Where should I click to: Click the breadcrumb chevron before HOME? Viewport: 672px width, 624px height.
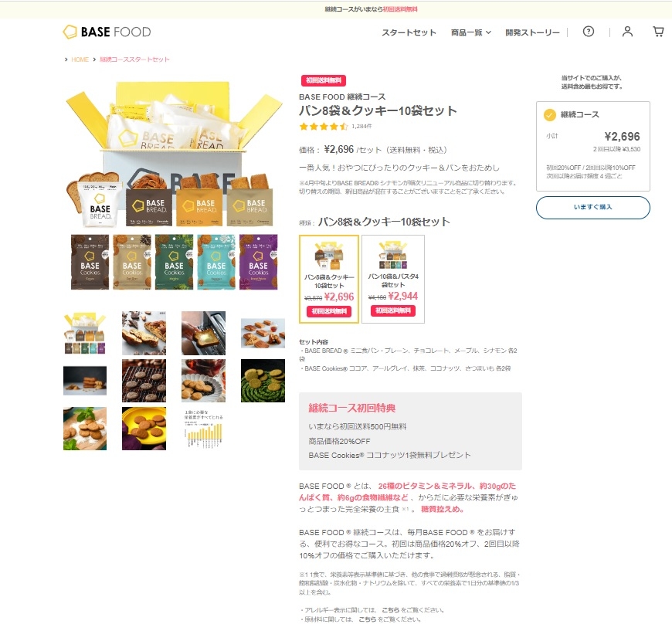coord(66,59)
